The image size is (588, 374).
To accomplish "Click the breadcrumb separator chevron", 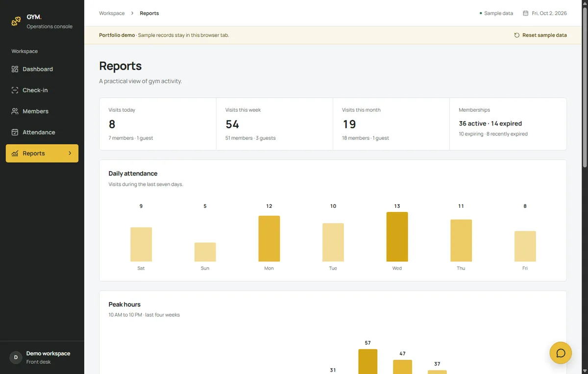I will coord(132,13).
